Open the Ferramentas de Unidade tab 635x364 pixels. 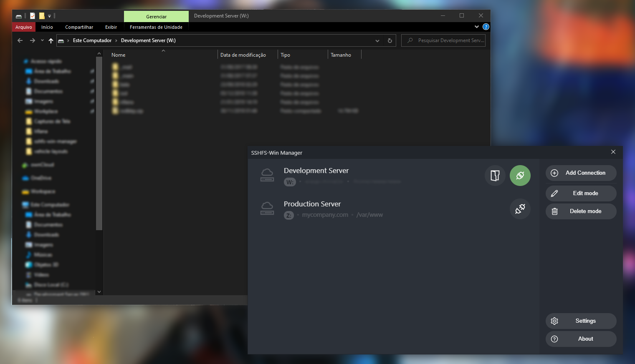pyautogui.click(x=156, y=27)
